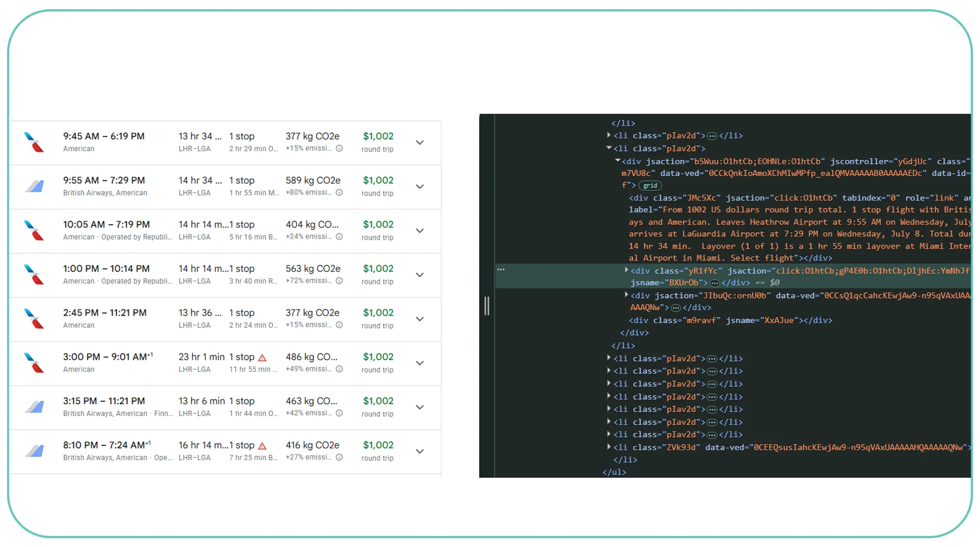980x547 pixels.
Task: Open emissions info icon beside +80% emissions
Action: pyautogui.click(x=339, y=192)
